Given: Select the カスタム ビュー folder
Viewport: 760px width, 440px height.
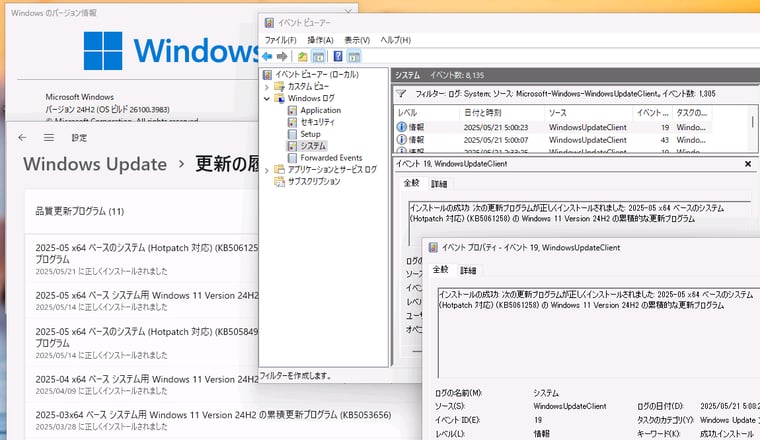Looking at the screenshot, I should pyautogui.click(x=301, y=86).
